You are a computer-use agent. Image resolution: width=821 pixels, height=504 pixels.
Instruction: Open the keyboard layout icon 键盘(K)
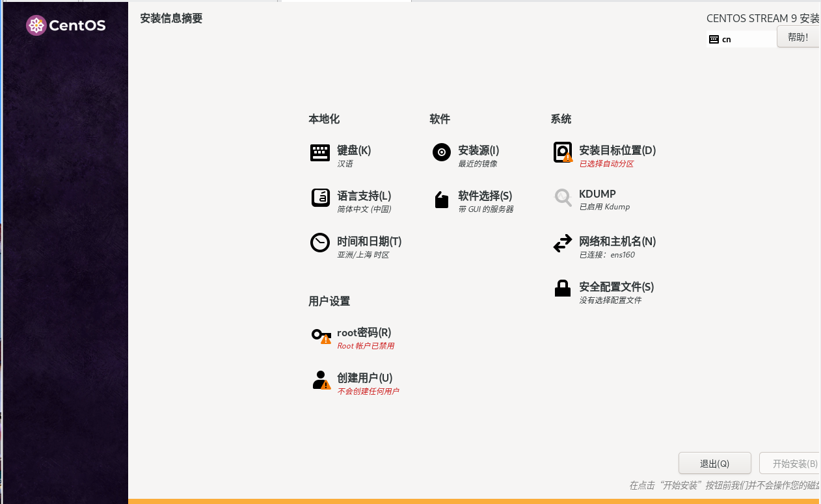[x=320, y=153]
